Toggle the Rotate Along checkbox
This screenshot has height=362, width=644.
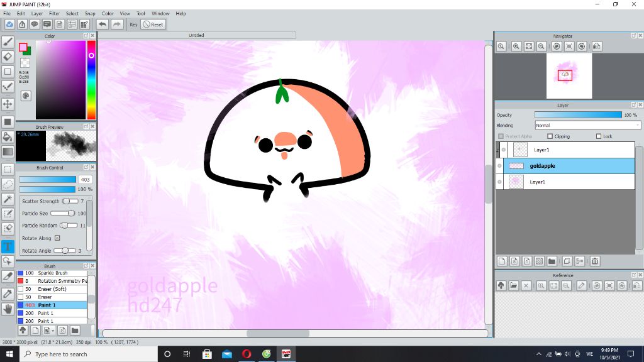pyautogui.click(x=57, y=238)
